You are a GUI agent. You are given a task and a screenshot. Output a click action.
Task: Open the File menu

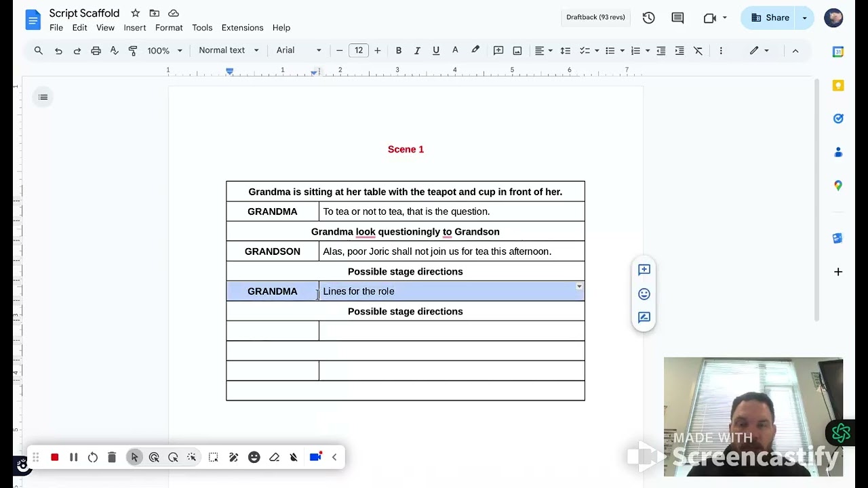tap(56, 28)
